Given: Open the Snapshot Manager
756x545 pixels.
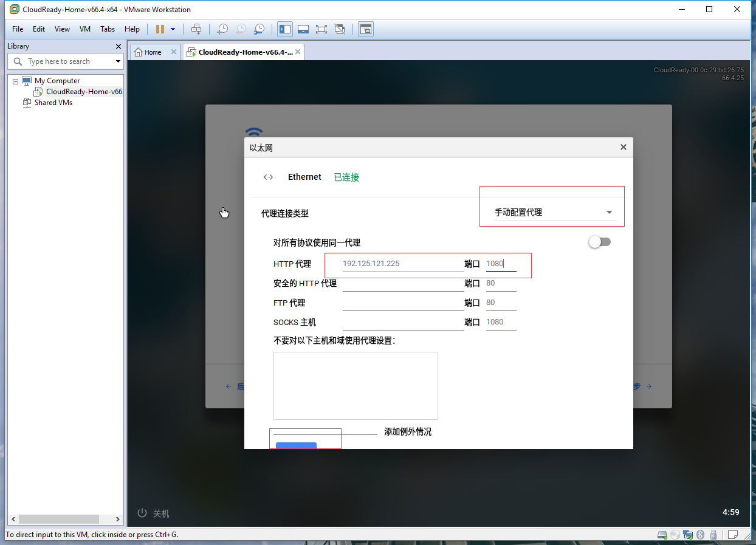Looking at the screenshot, I should (x=259, y=29).
